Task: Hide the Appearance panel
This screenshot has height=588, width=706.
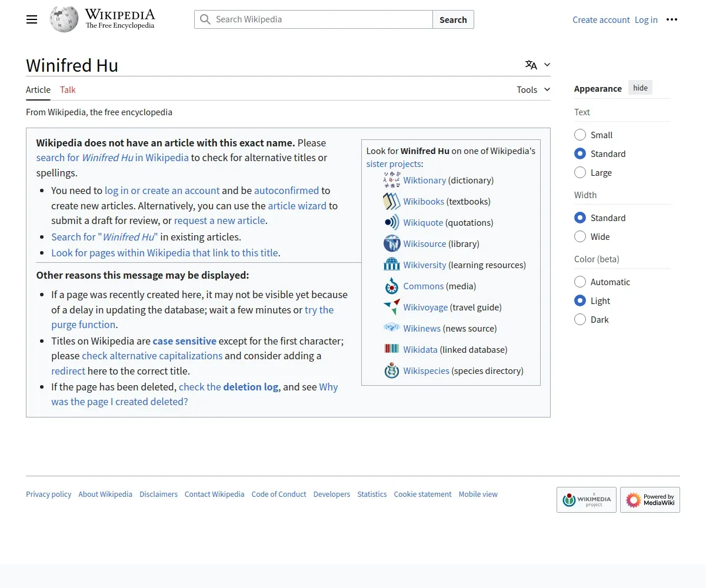Action: (x=640, y=88)
